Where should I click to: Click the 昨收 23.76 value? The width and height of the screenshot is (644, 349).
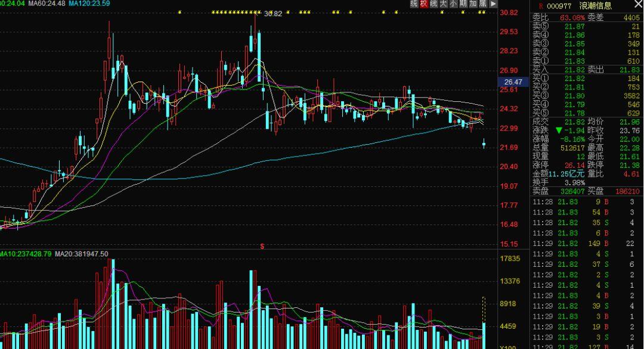630,130
